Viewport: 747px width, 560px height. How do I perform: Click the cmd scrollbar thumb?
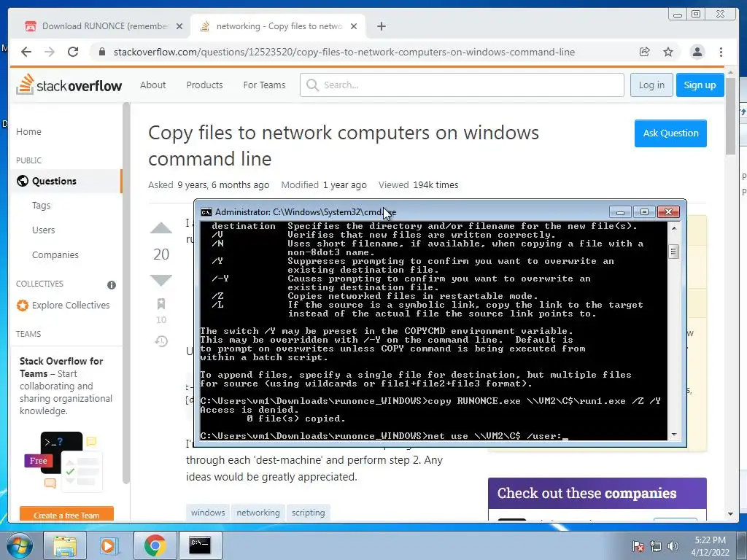(673, 252)
